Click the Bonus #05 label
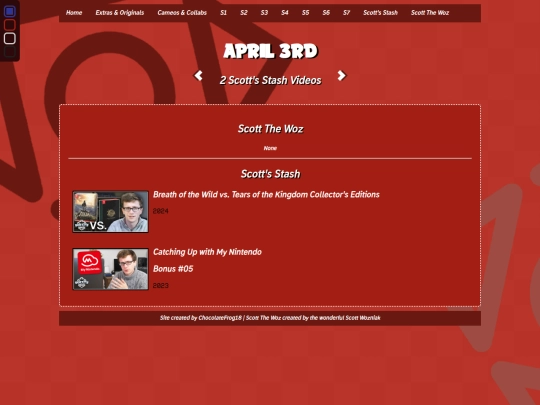 (173, 269)
